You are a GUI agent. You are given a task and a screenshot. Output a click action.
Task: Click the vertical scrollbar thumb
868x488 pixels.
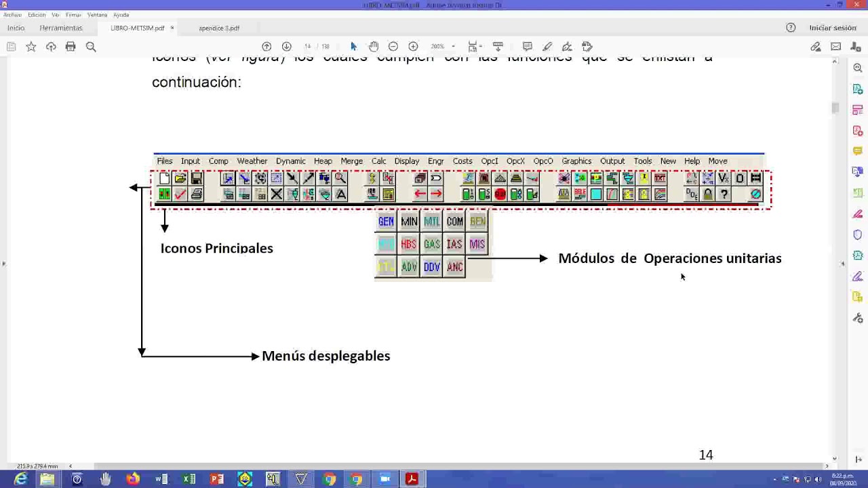click(835, 108)
